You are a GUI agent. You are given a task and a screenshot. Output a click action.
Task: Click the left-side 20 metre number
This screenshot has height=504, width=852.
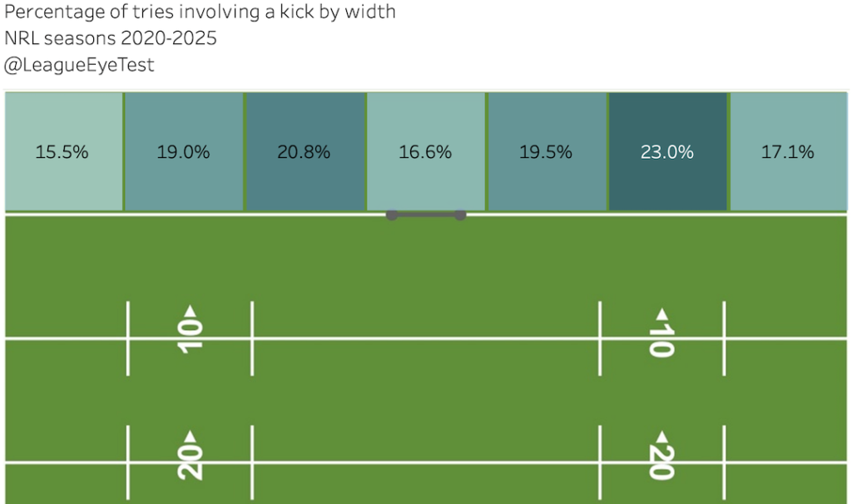(191, 460)
